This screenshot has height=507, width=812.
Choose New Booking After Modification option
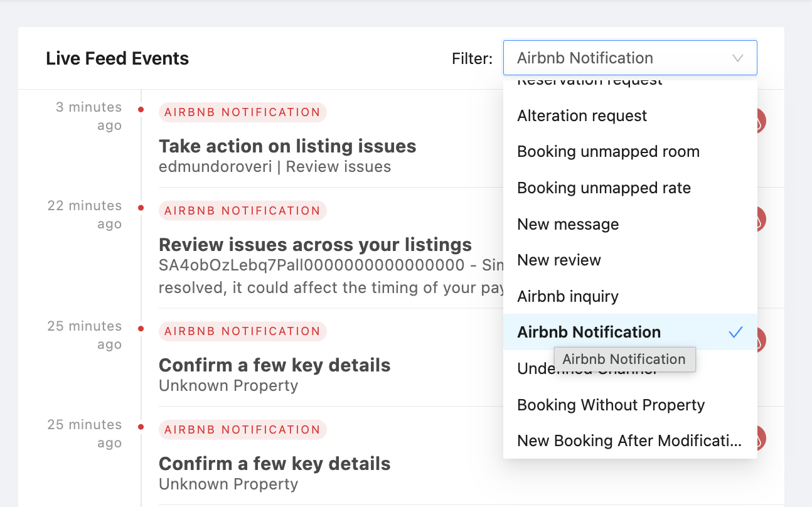(x=630, y=441)
